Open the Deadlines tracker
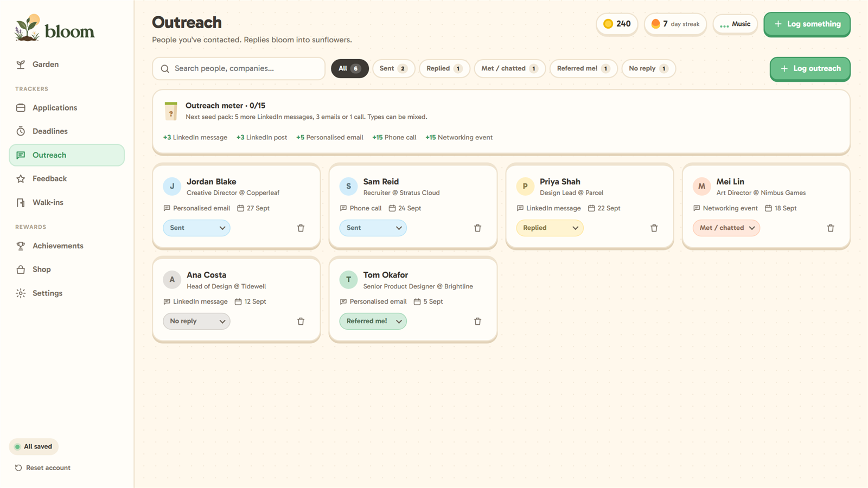868x488 pixels. [x=67, y=131]
